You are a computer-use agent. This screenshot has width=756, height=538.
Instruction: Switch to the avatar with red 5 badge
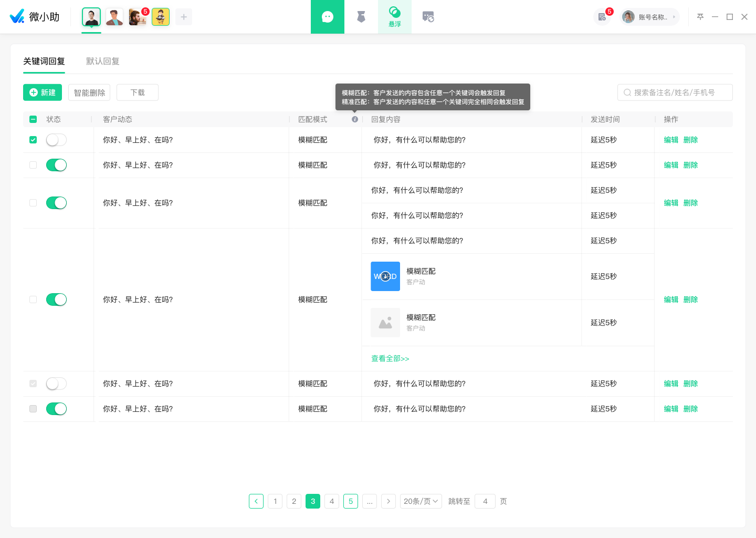point(138,17)
